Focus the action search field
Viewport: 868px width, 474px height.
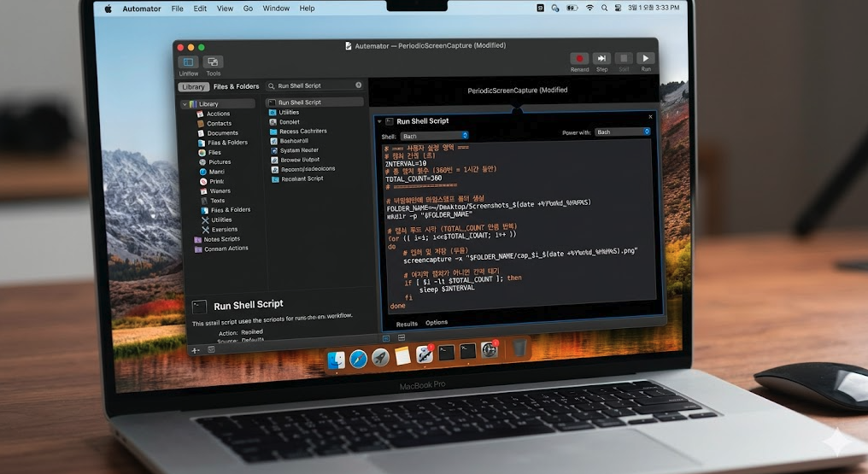(314, 85)
